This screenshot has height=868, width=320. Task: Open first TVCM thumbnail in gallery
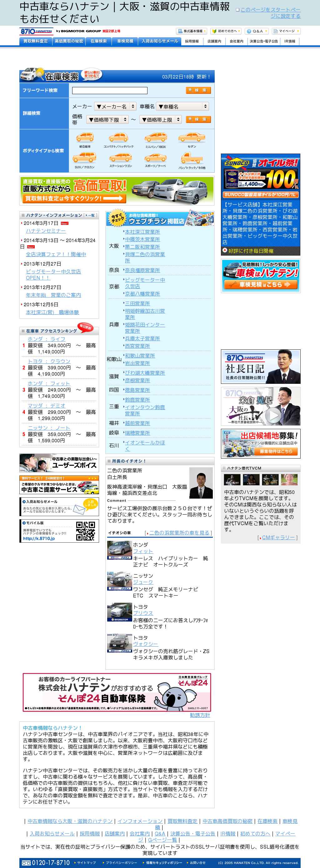(x=232, y=479)
